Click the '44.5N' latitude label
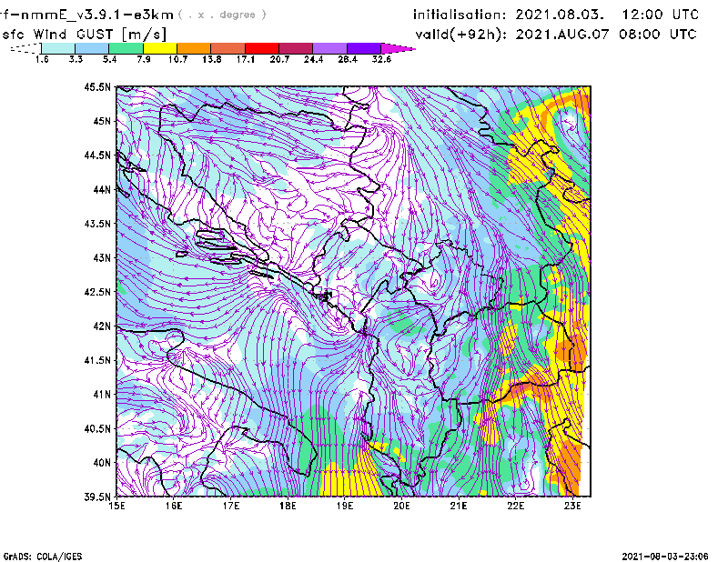Screen dimensions: 728x562 tap(97, 155)
